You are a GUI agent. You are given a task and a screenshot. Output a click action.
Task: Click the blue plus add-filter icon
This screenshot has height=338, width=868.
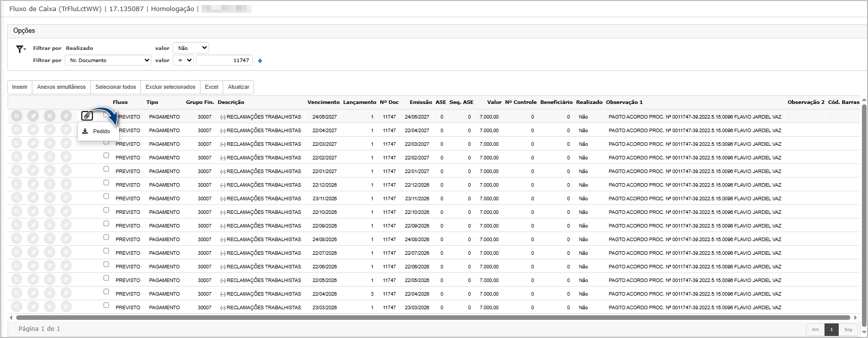(260, 61)
